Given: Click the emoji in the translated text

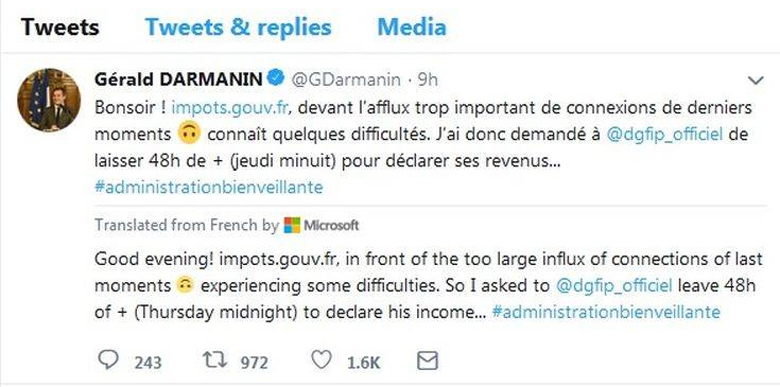Looking at the screenshot, I should coord(185,286).
